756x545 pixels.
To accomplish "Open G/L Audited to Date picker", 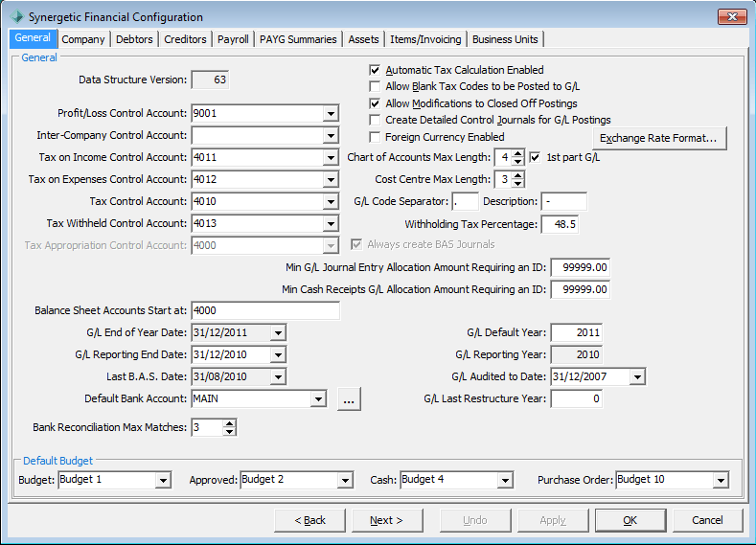I will 637,376.
